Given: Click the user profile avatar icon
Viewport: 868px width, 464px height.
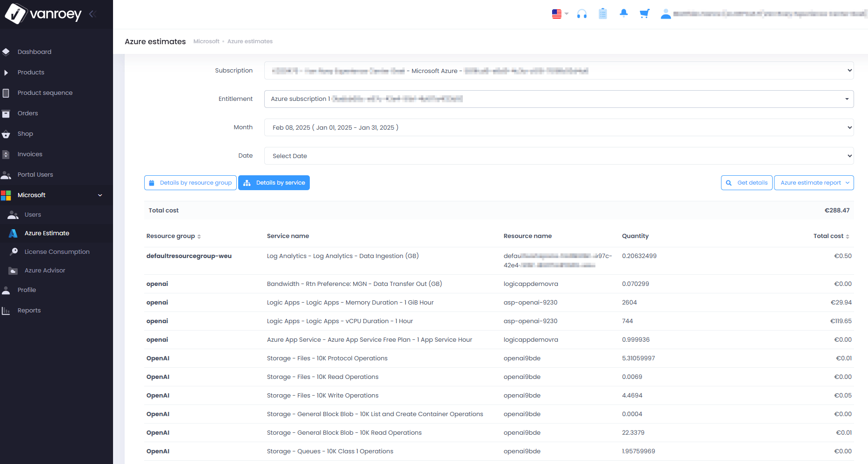Looking at the screenshot, I should 666,14.
